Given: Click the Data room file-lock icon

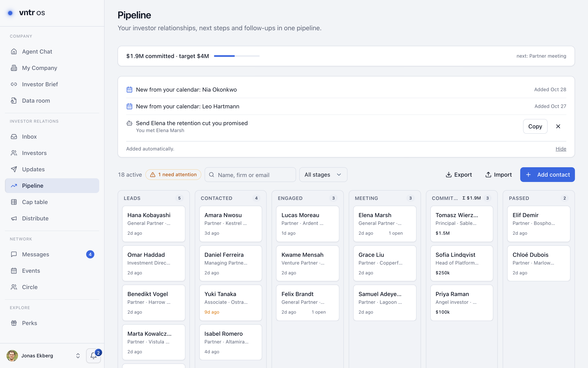Looking at the screenshot, I should [x=14, y=101].
